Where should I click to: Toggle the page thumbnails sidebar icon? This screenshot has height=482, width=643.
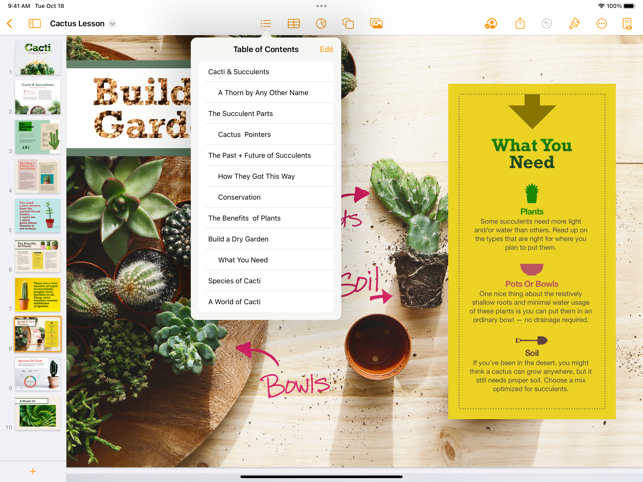tap(34, 23)
